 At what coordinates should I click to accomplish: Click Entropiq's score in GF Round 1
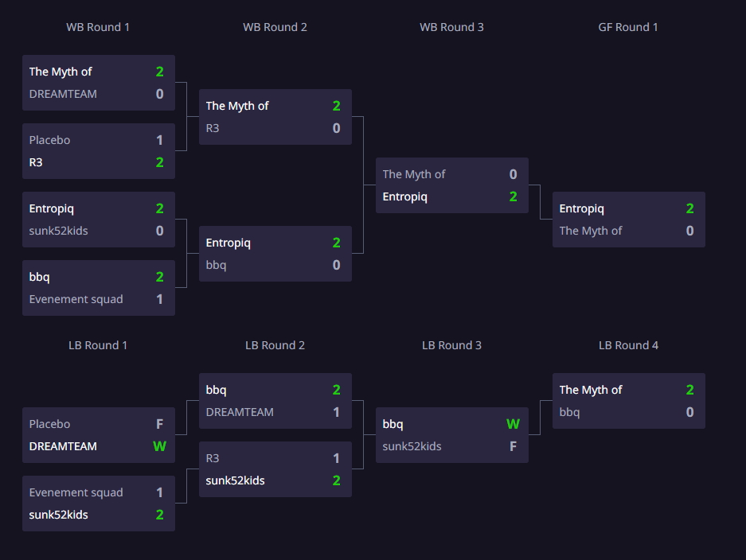[689, 208]
